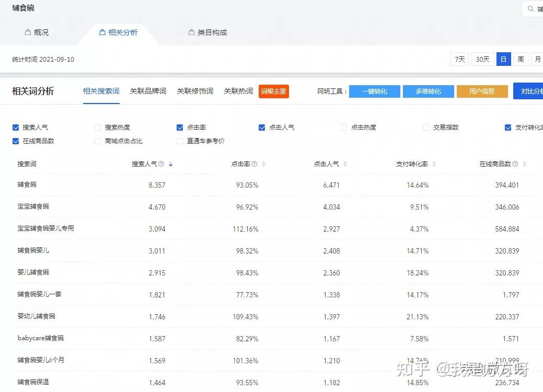543x392 pixels.
Task: Switch to the 类目构成 tab
Action: [208, 32]
